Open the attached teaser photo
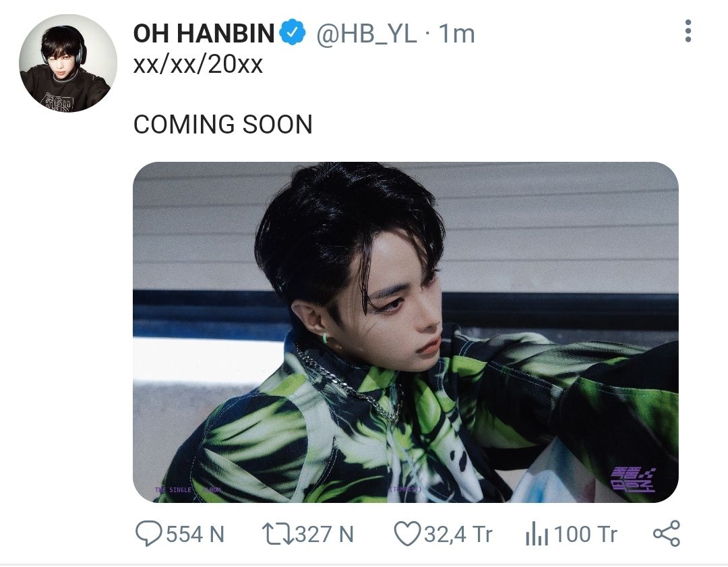This screenshot has width=728, height=567. [405, 332]
